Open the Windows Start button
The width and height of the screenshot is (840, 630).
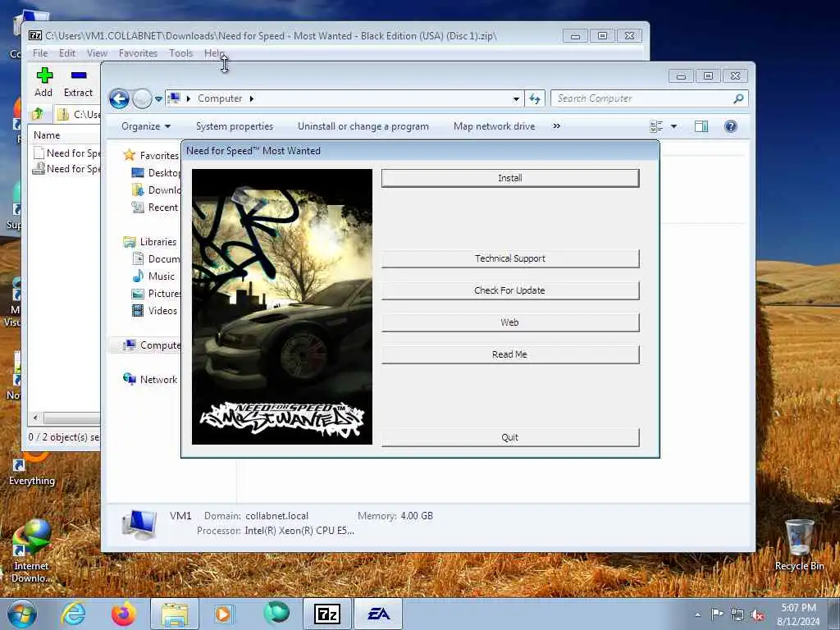[22, 614]
